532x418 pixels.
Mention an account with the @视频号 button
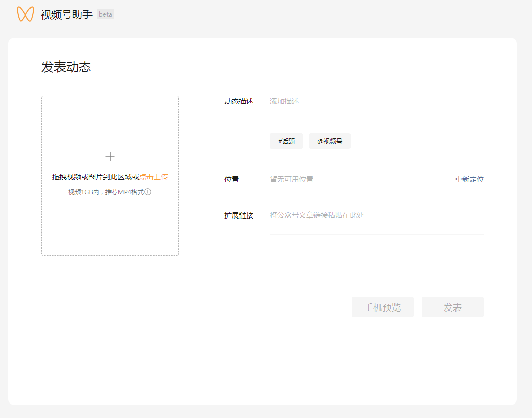click(329, 141)
